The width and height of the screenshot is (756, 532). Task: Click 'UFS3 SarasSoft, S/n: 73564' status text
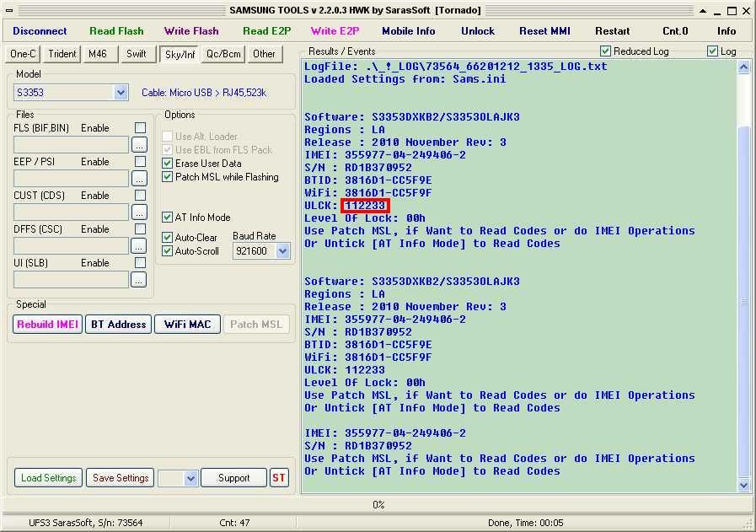point(86,523)
